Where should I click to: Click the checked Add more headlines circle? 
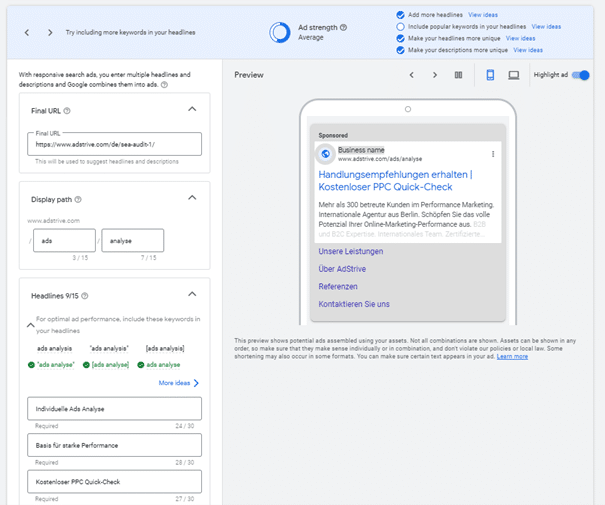point(401,15)
